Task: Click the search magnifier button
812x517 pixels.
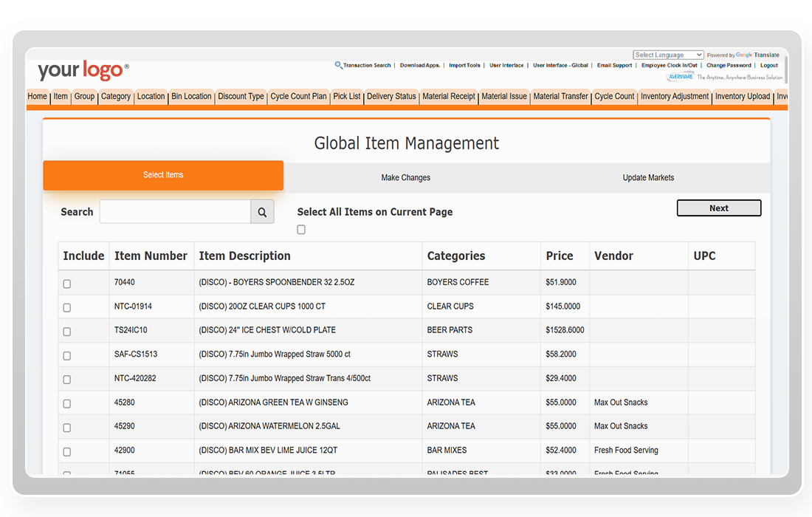Action: (x=262, y=212)
